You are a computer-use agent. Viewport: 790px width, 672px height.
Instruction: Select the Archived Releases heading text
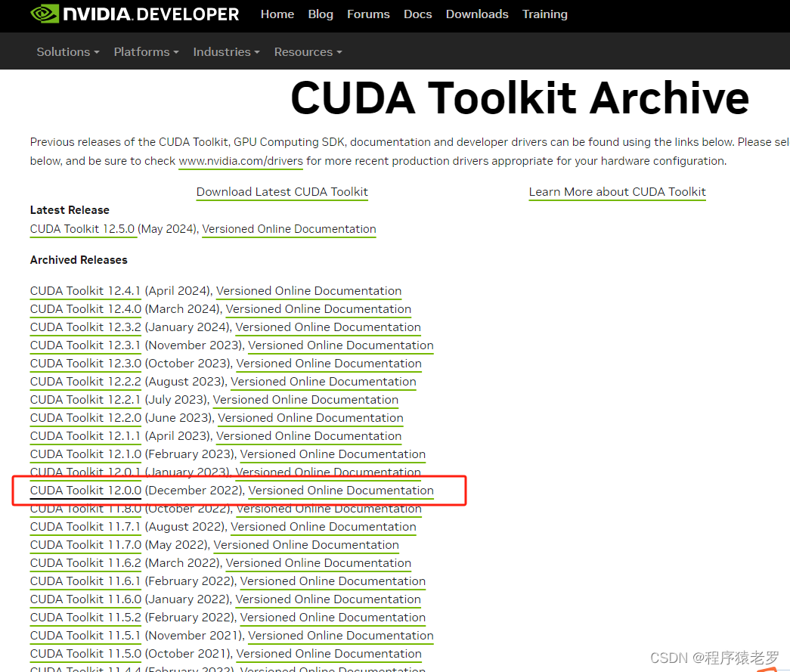click(x=79, y=260)
